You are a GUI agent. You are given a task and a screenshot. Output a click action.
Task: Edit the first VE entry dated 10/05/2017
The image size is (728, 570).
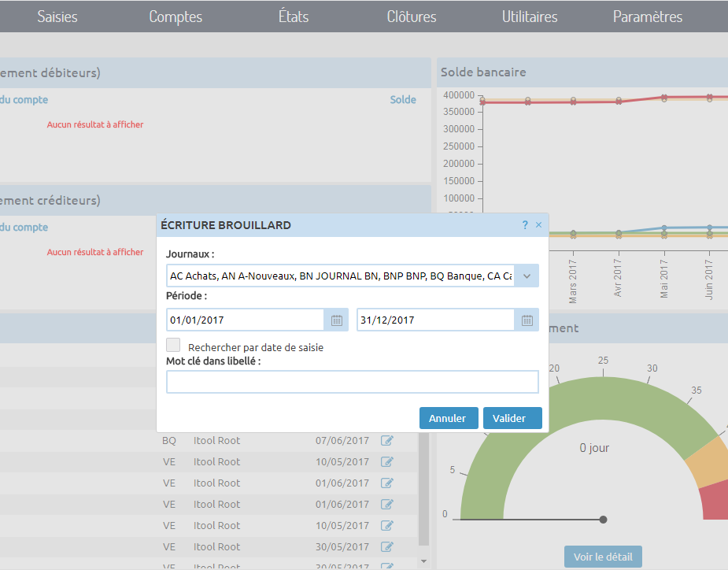387,462
